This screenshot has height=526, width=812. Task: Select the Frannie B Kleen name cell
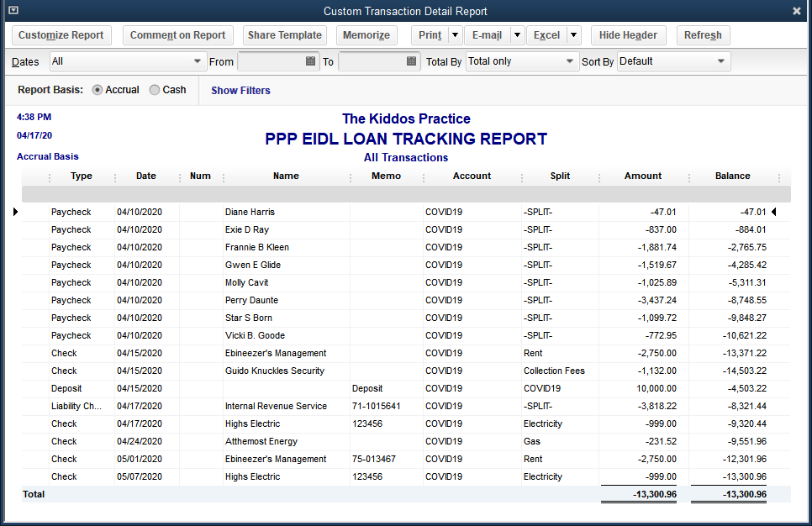click(x=257, y=247)
